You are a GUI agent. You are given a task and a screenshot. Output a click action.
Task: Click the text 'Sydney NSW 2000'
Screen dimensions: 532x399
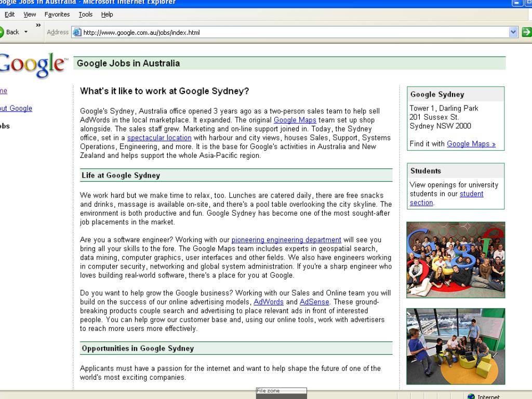coord(441,126)
